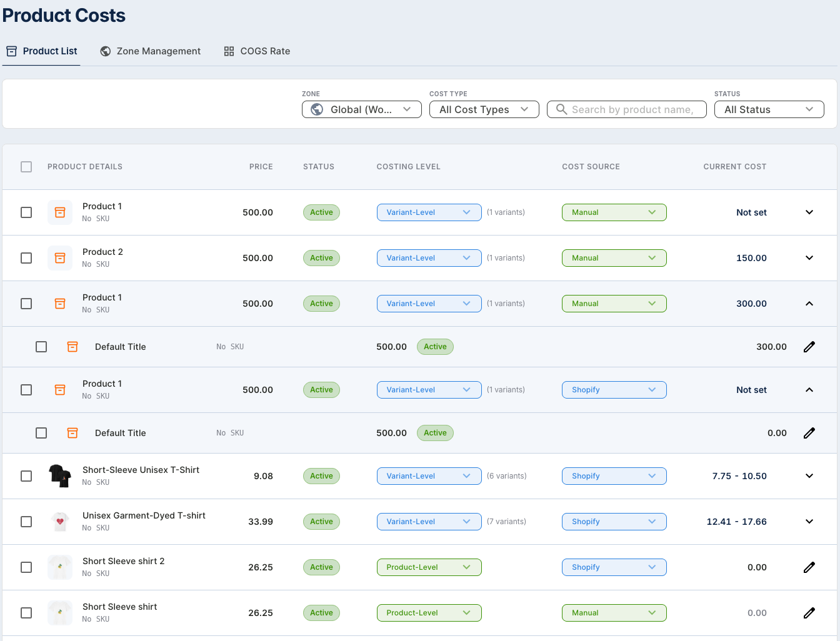Check box for Product 1 costing 300.00
This screenshot has width=840, height=641.
[x=26, y=304]
